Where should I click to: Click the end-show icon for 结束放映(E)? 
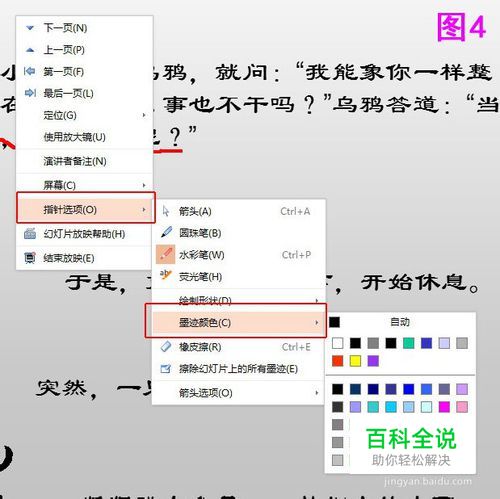pyautogui.click(x=30, y=258)
